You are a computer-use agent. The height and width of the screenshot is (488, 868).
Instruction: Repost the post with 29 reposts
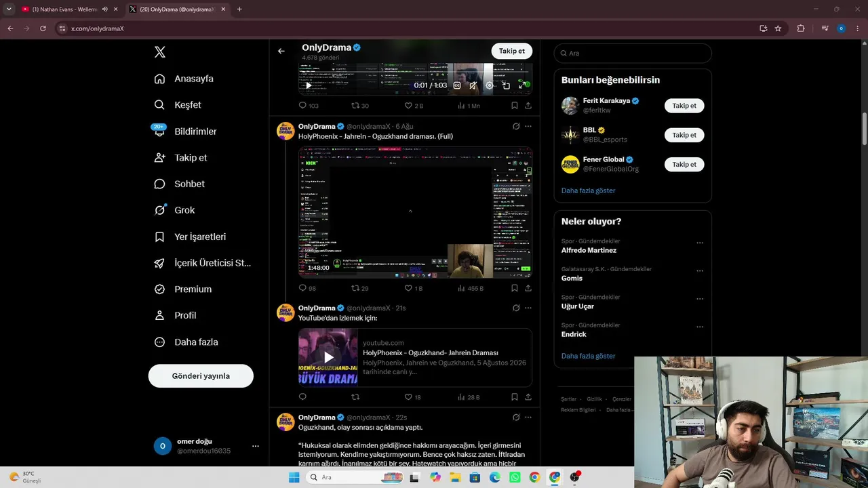point(360,288)
